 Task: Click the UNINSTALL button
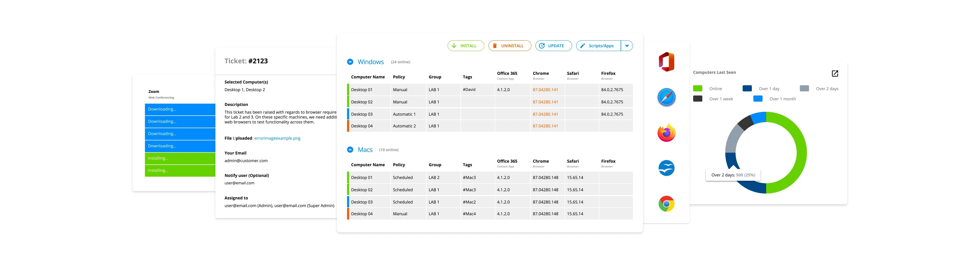coord(509,46)
